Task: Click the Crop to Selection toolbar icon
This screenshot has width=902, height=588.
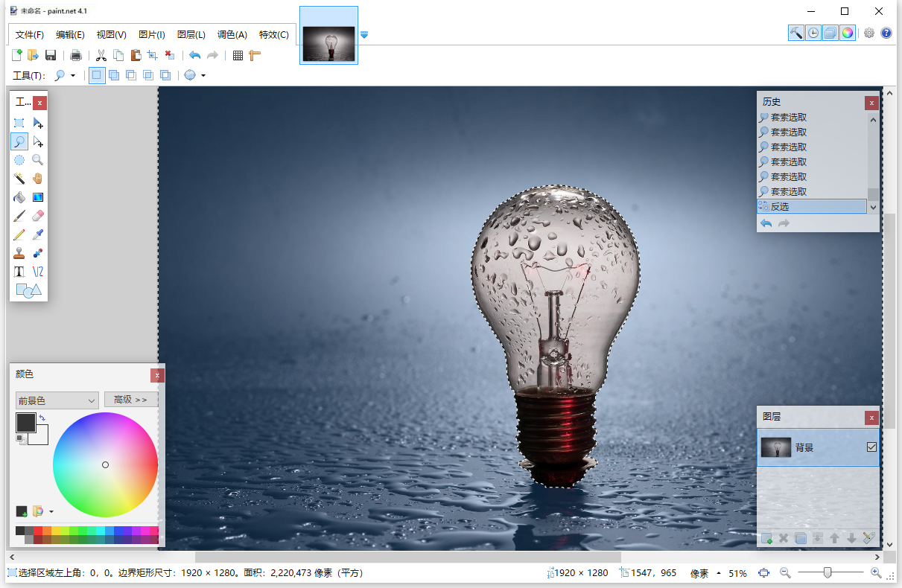Action: [x=152, y=55]
